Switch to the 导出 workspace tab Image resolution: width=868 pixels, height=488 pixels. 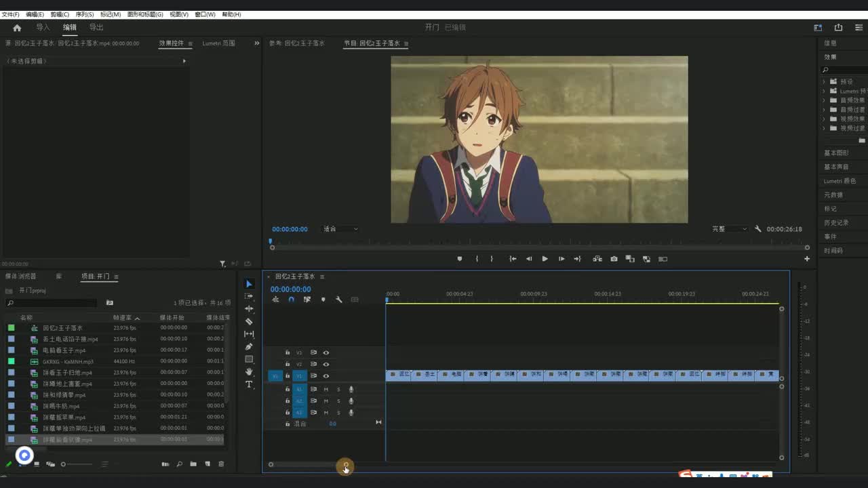[96, 28]
